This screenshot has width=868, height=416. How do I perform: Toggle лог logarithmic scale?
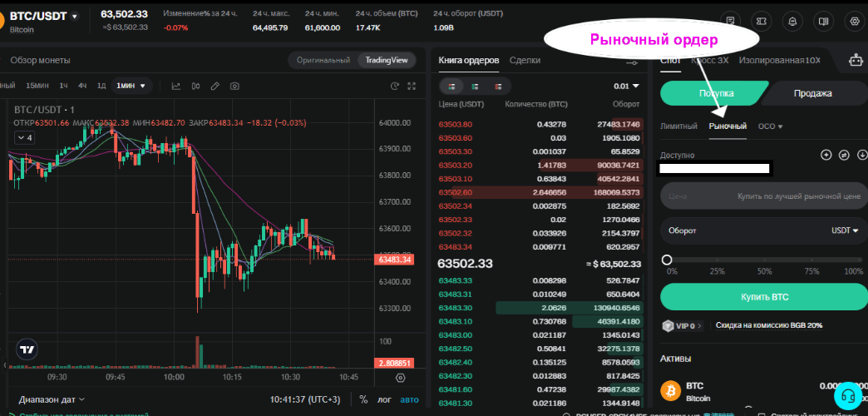384,399
